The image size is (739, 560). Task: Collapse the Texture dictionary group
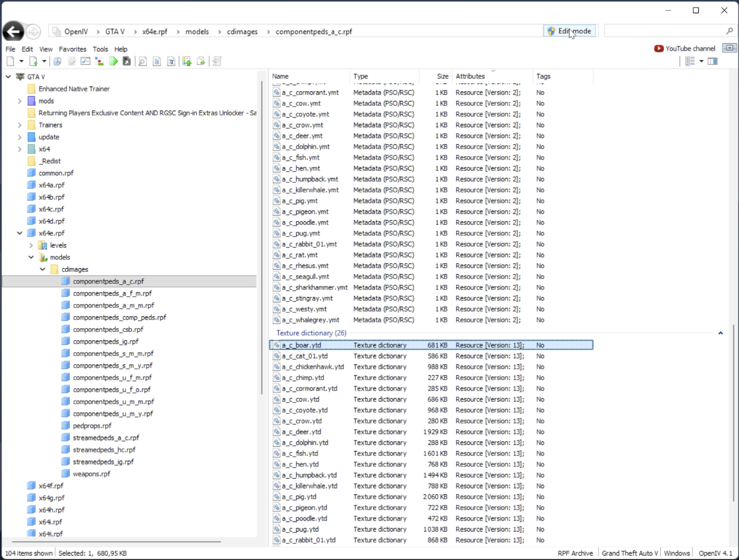(x=720, y=333)
